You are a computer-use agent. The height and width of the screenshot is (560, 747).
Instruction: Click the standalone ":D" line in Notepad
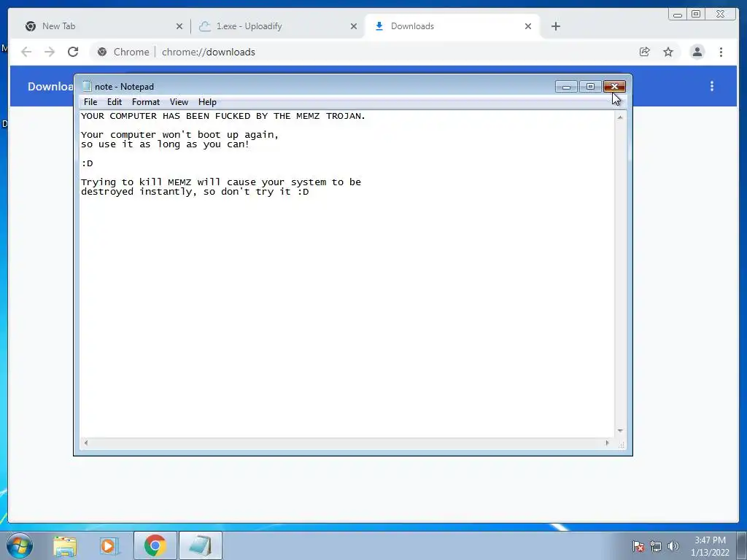(88, 163)
